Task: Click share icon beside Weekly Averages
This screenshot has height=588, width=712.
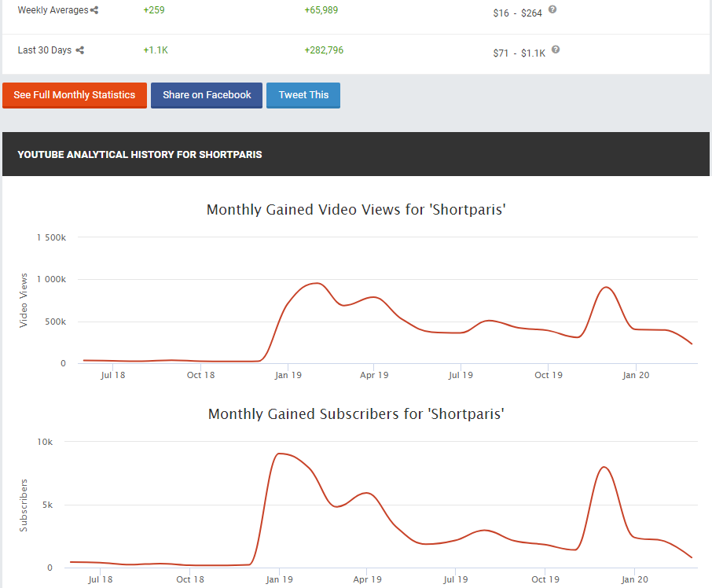Action: [x=94, y=11]
